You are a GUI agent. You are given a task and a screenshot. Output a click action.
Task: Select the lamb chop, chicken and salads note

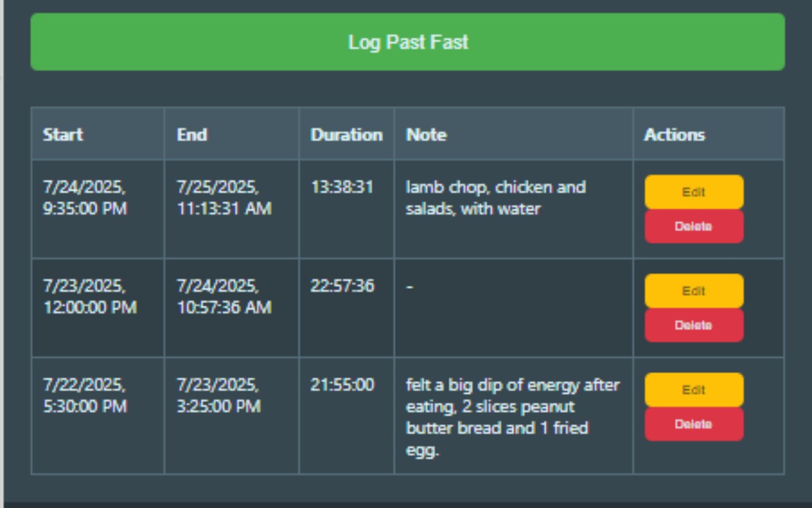point(495,198)
